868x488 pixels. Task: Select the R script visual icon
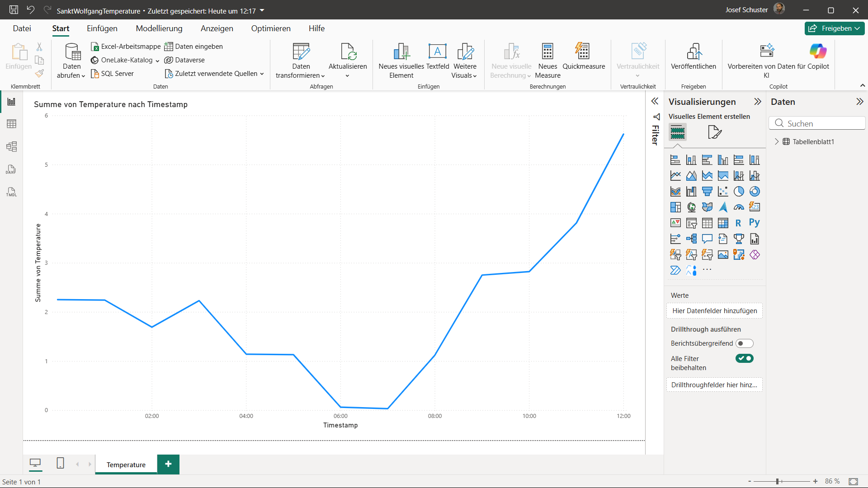point(738,223)
